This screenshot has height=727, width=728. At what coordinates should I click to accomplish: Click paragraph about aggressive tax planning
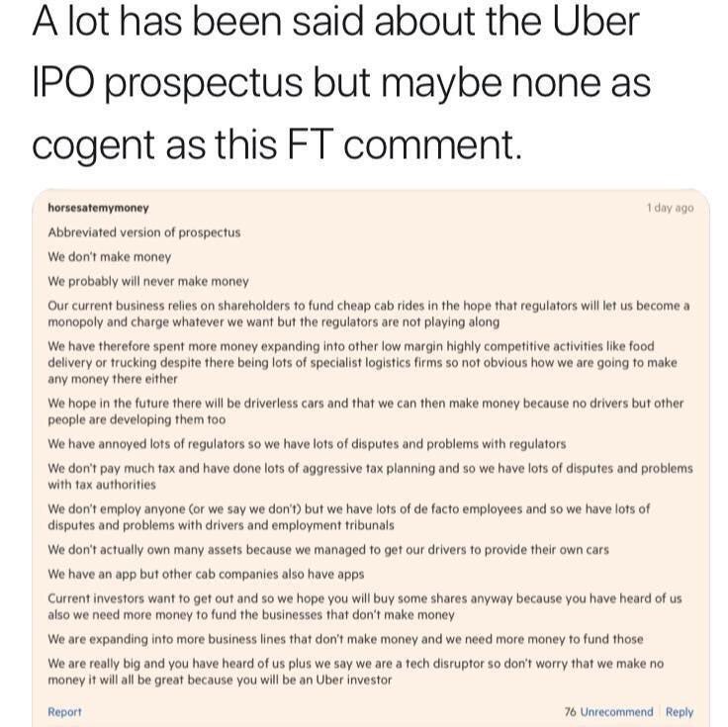[x=366, y=476]
